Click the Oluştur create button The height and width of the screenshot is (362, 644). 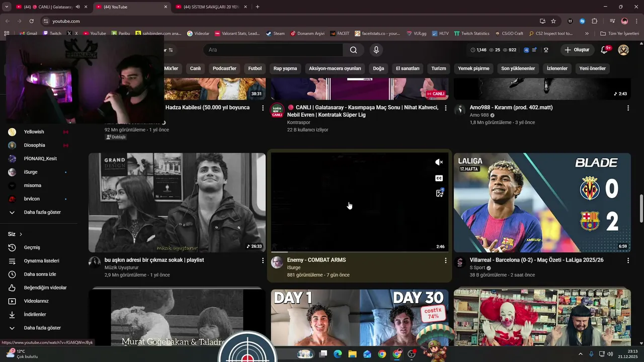[577, 50]
